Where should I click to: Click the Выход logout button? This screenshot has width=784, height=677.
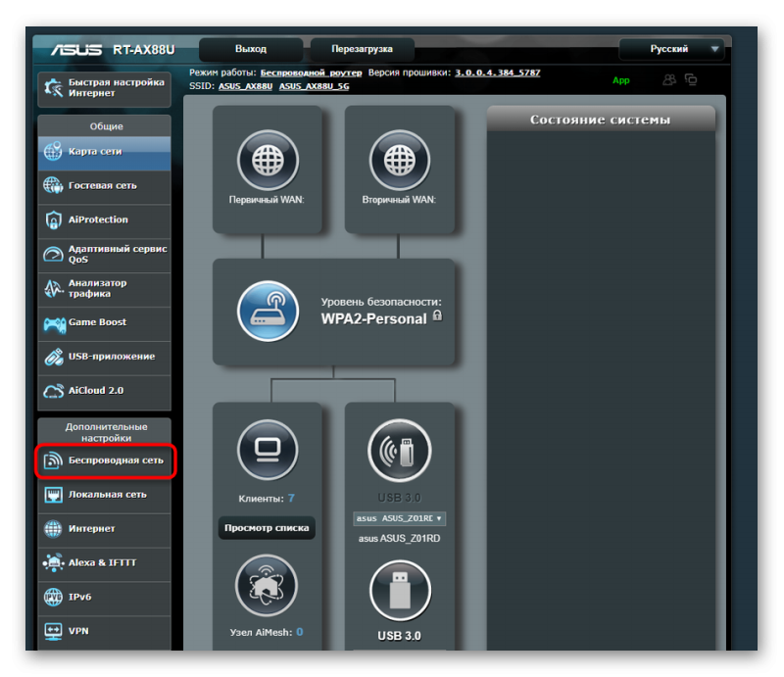[251, 49]
